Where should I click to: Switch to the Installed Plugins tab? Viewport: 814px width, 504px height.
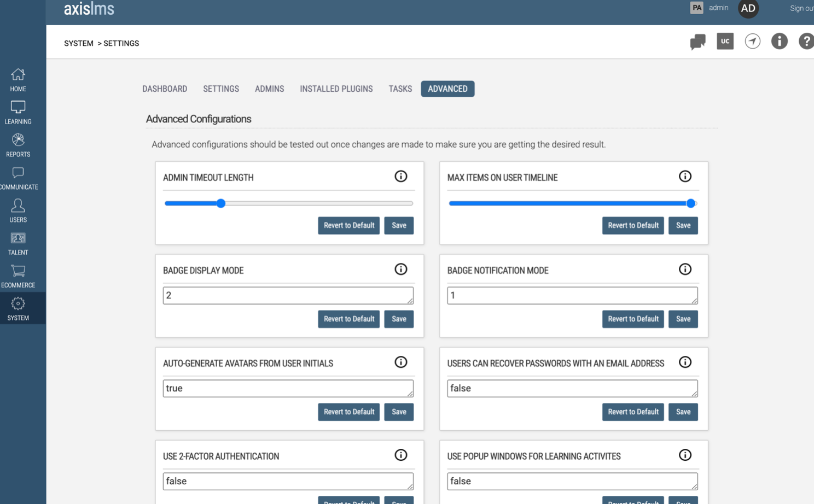pos(336,89)
